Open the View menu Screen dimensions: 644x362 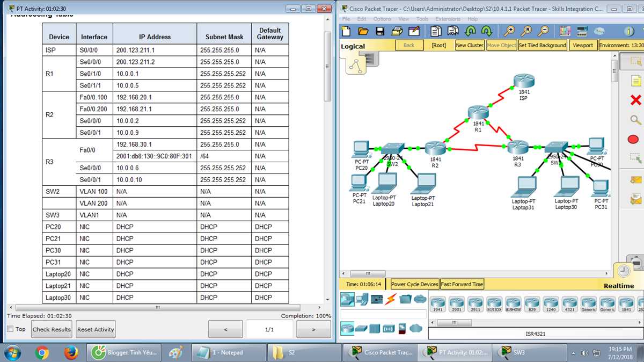[x=404, y=19]
